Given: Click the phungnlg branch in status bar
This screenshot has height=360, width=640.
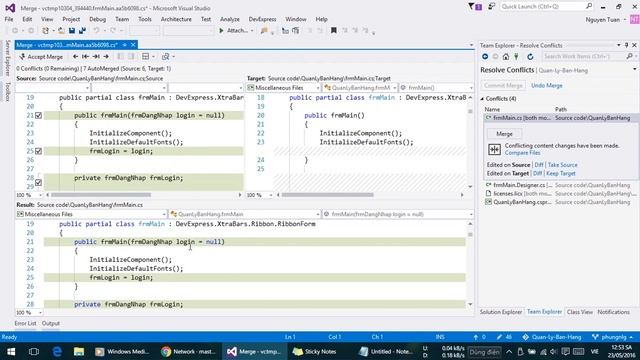Looking at the screenshot, I should coord(612,337).
